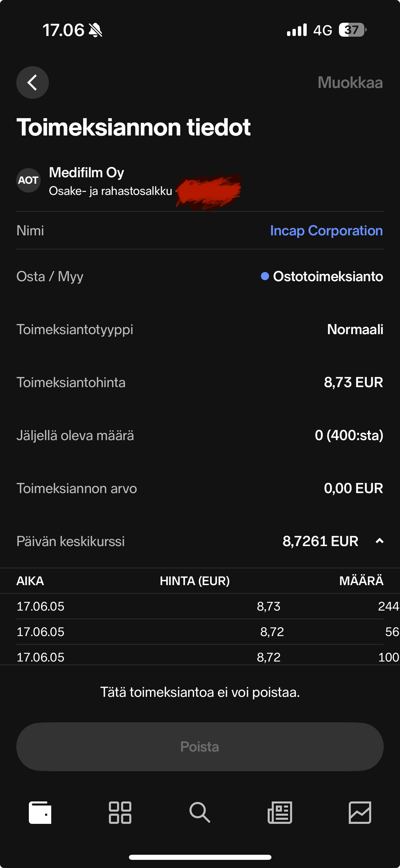Tap the MÄÄRÄ column header
Screen dimensions: 400x868
pos(361,581)
